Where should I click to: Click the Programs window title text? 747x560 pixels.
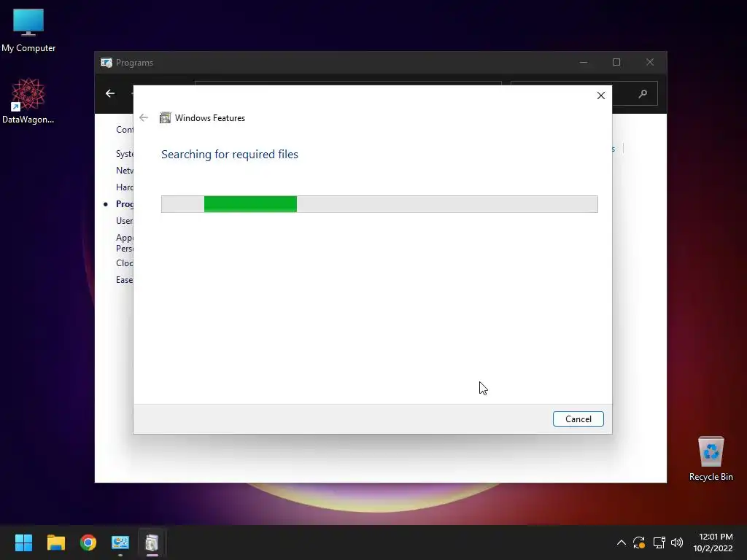pyautogui.click(x=134, y=63)
